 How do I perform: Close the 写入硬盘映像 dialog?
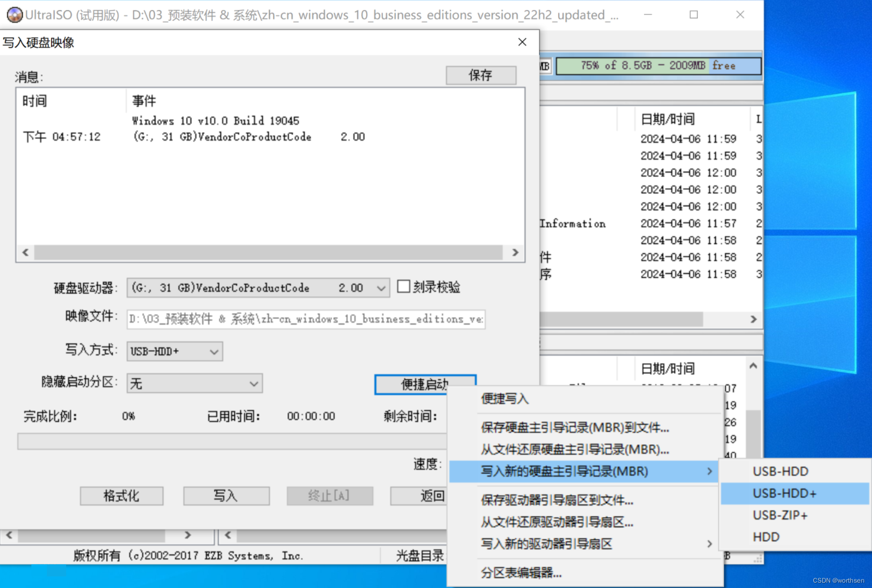(522, 42)
